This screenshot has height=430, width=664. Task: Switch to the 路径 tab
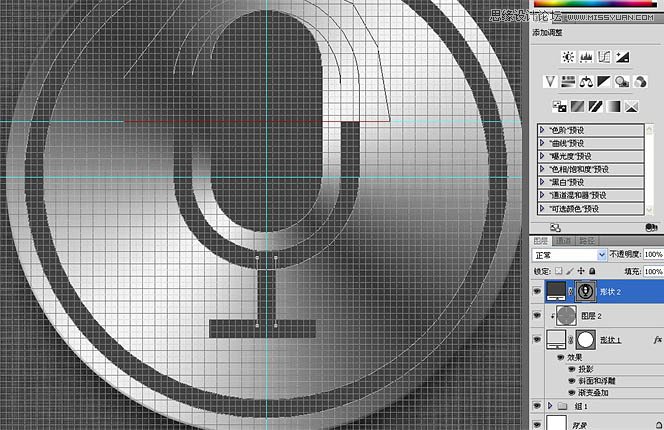click(587, 241)
